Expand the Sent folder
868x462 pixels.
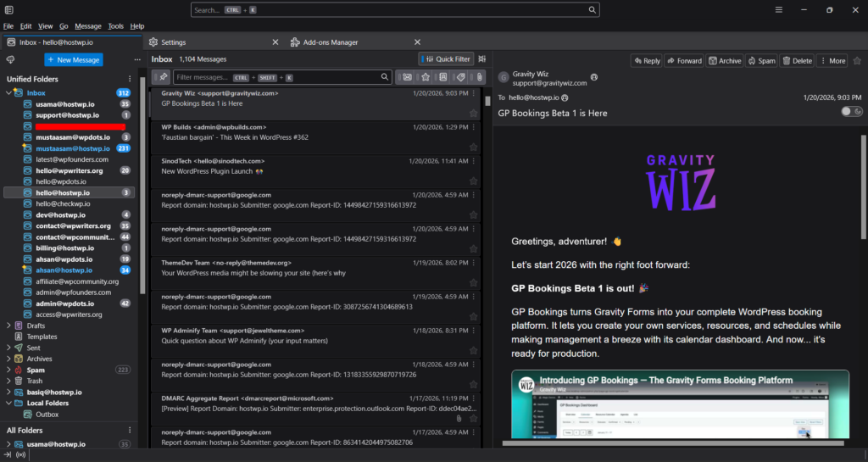[x=8, y=348]
